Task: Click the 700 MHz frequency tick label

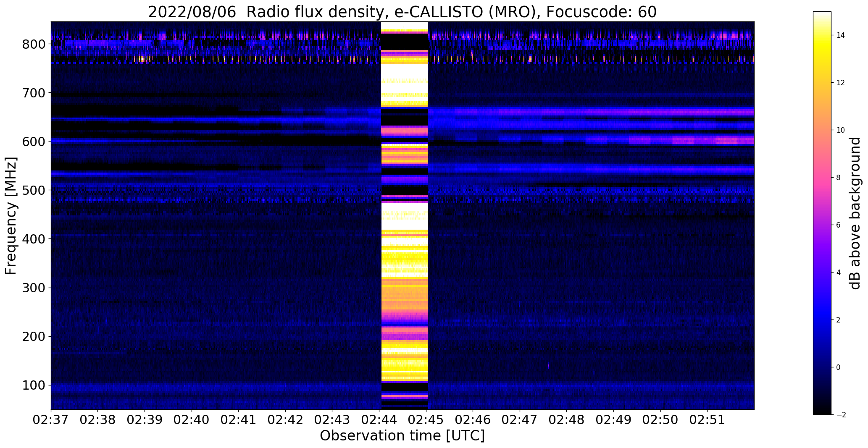Action: (x=34, y=93)
